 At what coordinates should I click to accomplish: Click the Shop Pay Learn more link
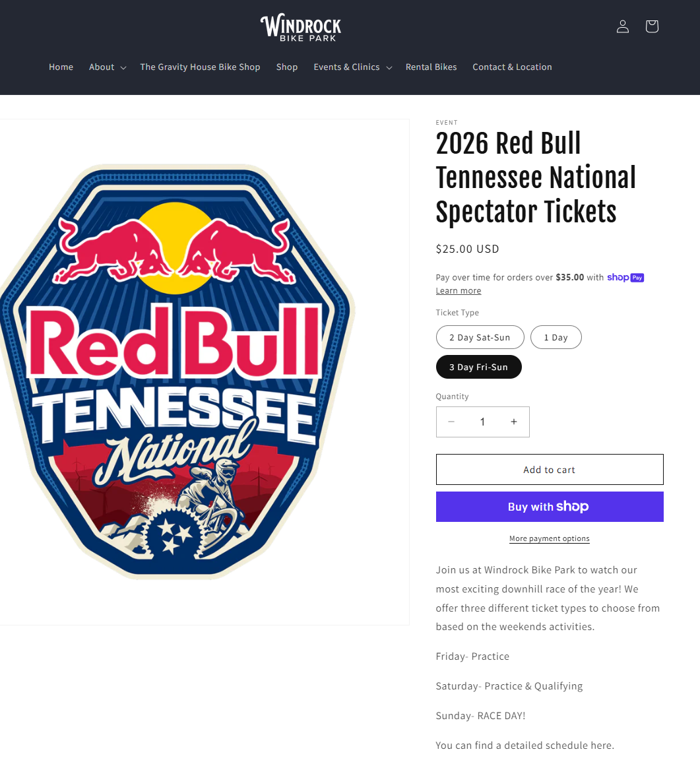pyautogui.click(x=459, y=291)
